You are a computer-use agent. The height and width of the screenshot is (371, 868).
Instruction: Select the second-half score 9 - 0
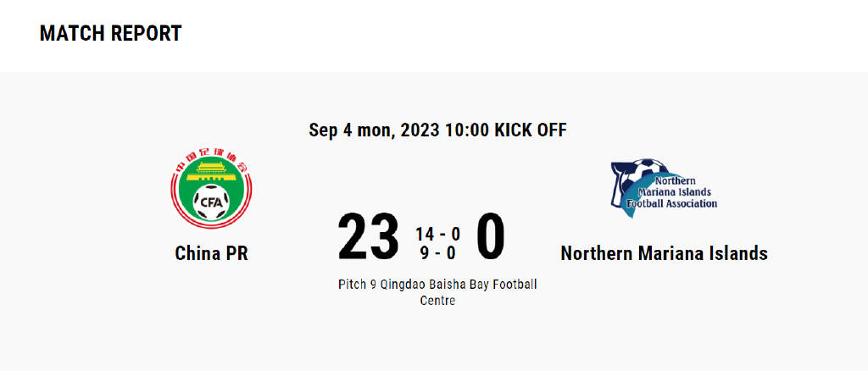click(x=438, y=252)
